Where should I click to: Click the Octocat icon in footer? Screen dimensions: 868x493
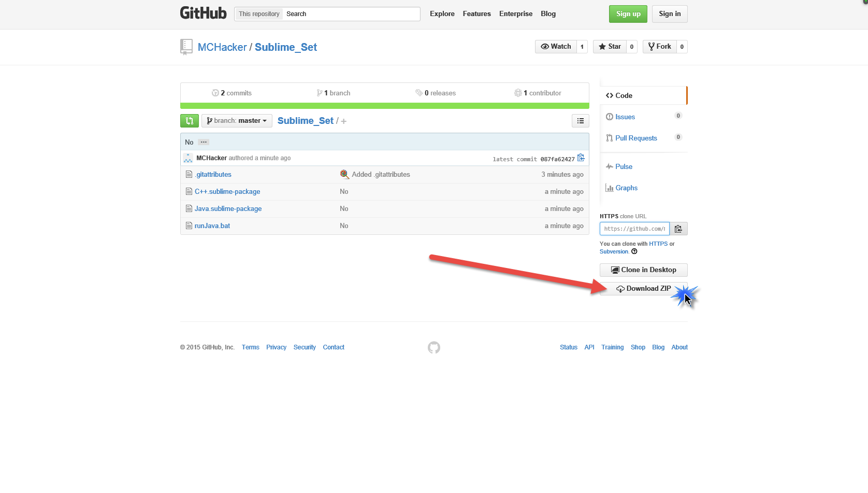pyautogui.click(x=434, y=347)
